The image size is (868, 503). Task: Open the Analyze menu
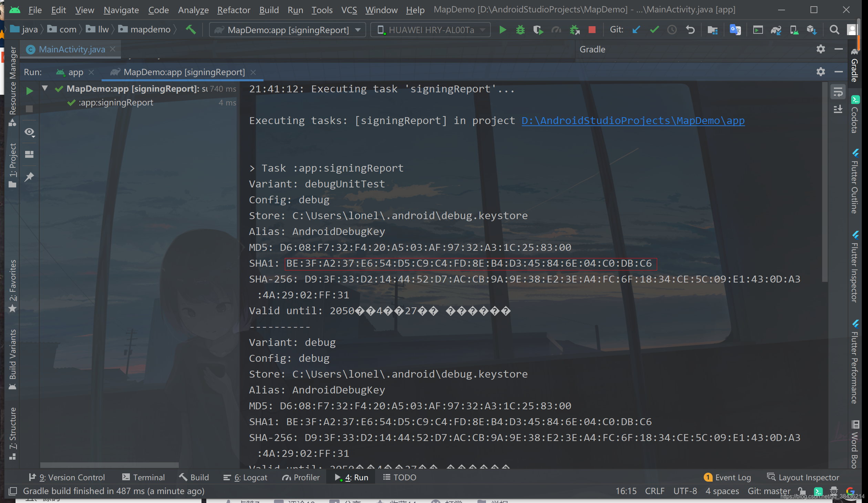point(193,10)
